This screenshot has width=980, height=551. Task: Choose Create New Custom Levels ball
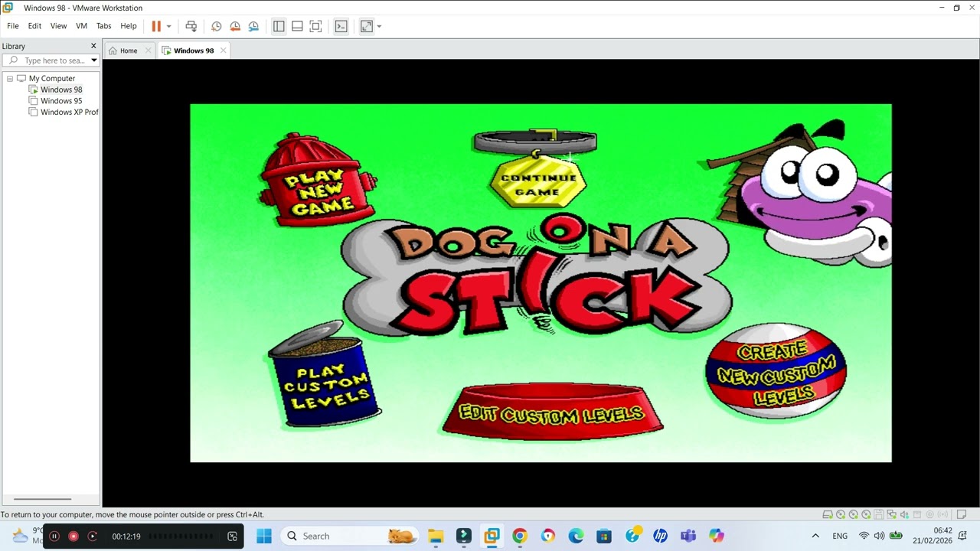pyautogui.click(x=776, y=372)
